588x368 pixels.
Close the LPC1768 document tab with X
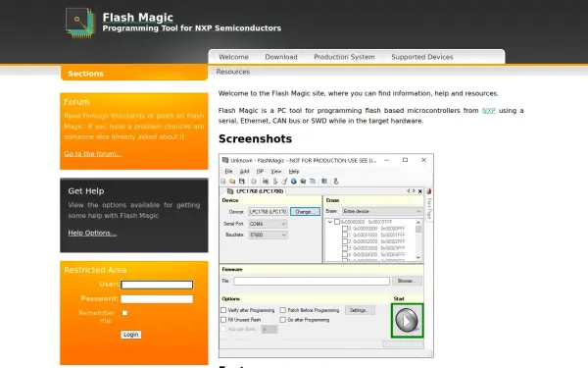(x=420, y=191)
